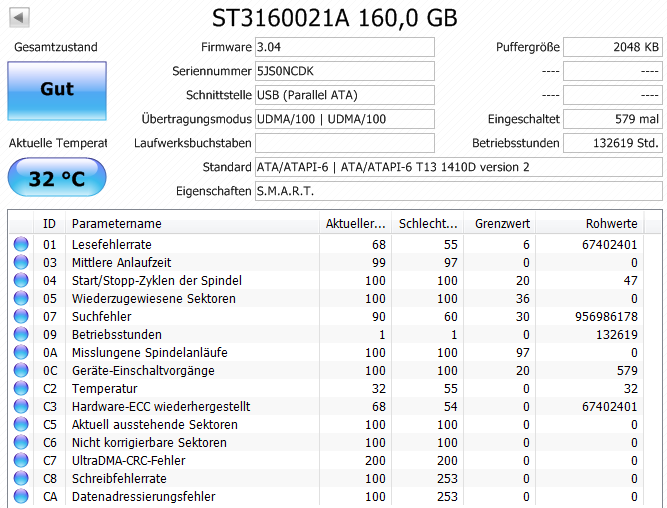Click the Firmware field showing 3.04

coord(345,47)
